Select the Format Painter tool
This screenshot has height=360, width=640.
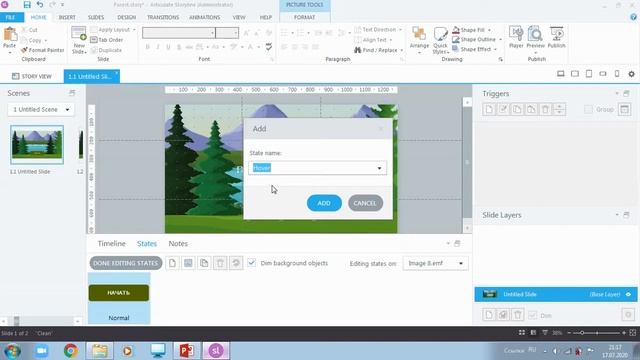click(42, 50)
